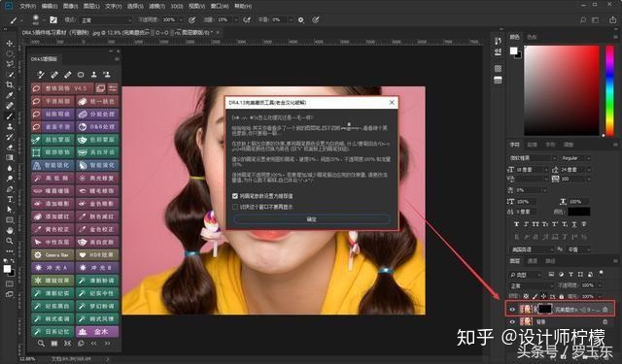Click the rainbow hue slider bar
The width and height of the screenshot is (622, 364).
pyautogui.click(x=609, y=90)
